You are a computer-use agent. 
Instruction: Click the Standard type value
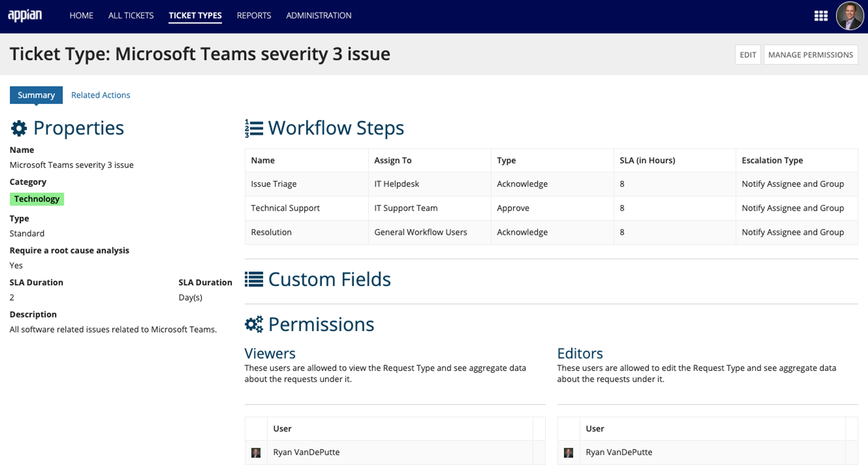point(27,234)
